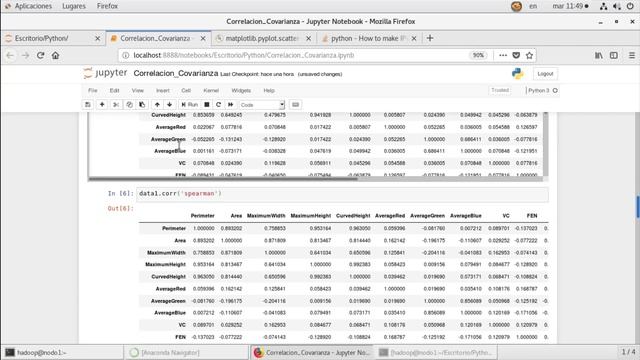
Task: Click the 1 / 4 workspace switcher
Action: (x=629, y=352)
